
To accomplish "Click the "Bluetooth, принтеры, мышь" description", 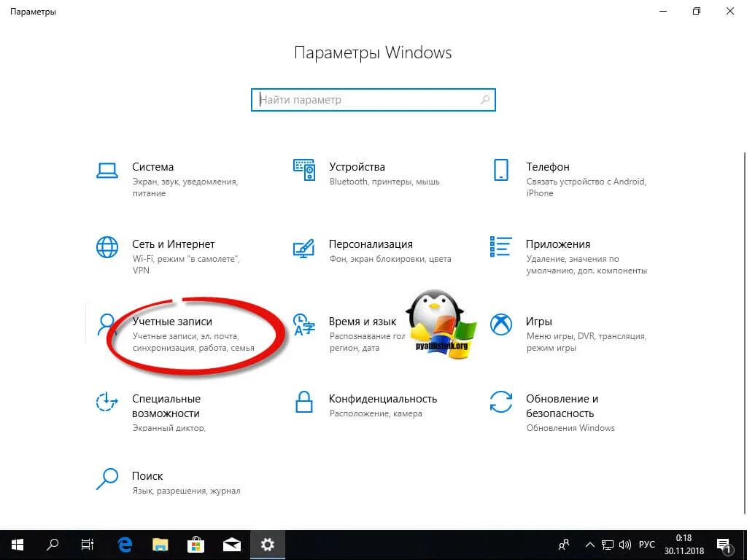I will (384, 182).
